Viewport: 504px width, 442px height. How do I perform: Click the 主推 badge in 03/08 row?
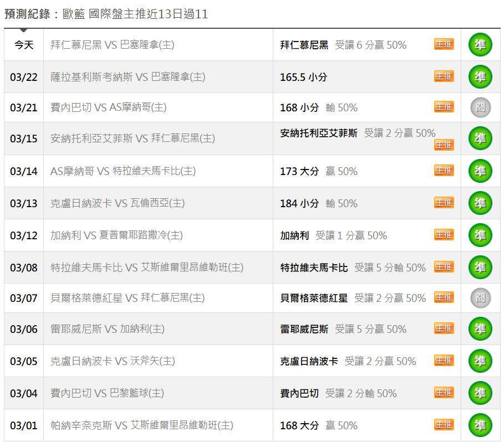click(444, 267)
